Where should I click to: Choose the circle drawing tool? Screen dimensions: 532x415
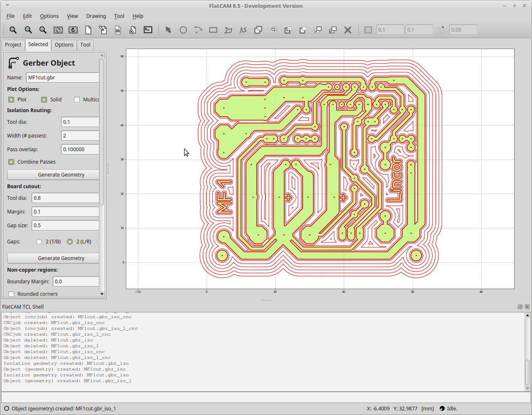point(183,30)
